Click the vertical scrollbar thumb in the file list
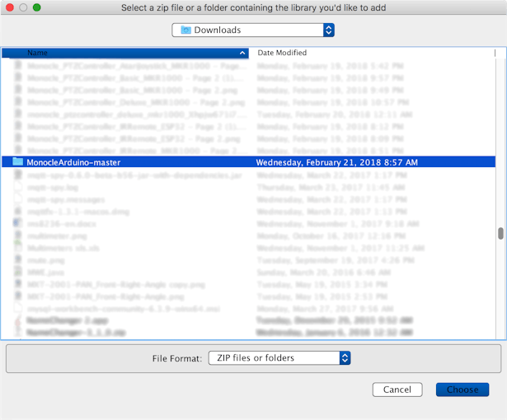Screen dimensions: 507x420 [x=500, y=233]
